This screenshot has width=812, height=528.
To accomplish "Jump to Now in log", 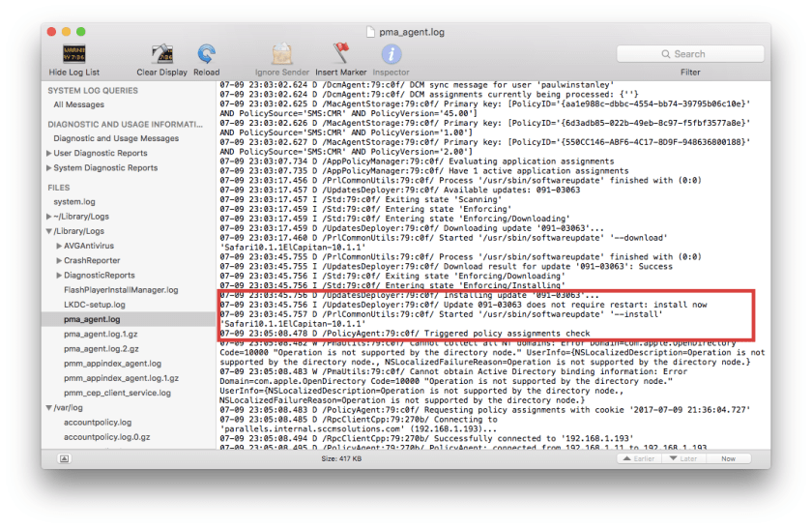I will [728, 459].
